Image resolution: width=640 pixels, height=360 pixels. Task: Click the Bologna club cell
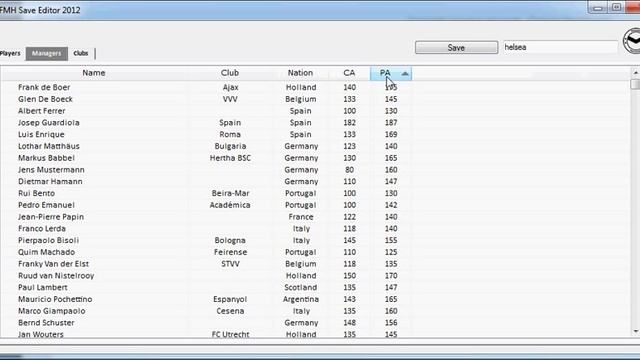[x=230, y=240]
